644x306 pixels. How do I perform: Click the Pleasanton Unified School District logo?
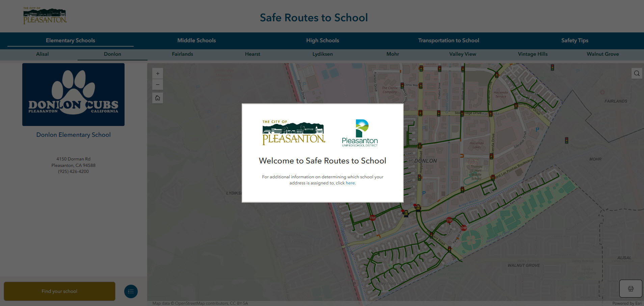click(360, 133)
